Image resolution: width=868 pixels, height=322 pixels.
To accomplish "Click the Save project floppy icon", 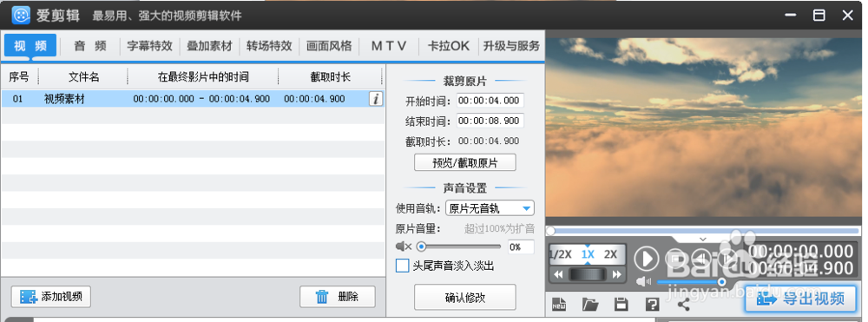I will pyautogui.click(x=621, y=304).
